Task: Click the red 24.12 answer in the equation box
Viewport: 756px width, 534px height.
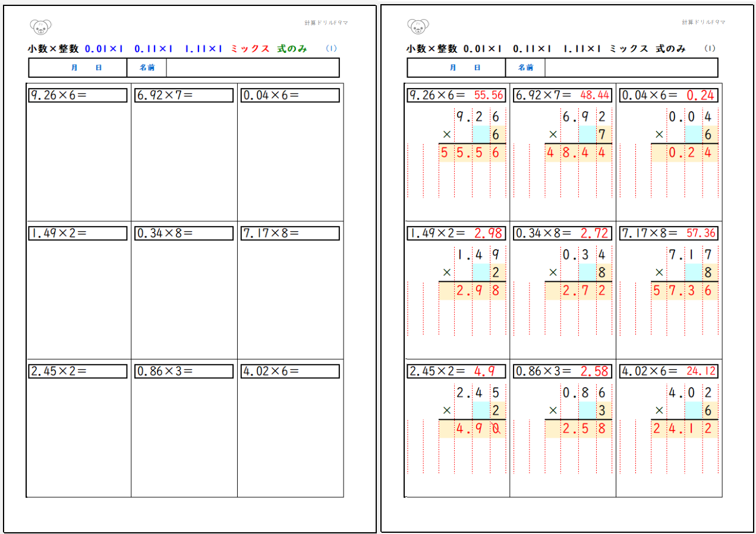Action: pyautogui.click(x=701, y=372)
